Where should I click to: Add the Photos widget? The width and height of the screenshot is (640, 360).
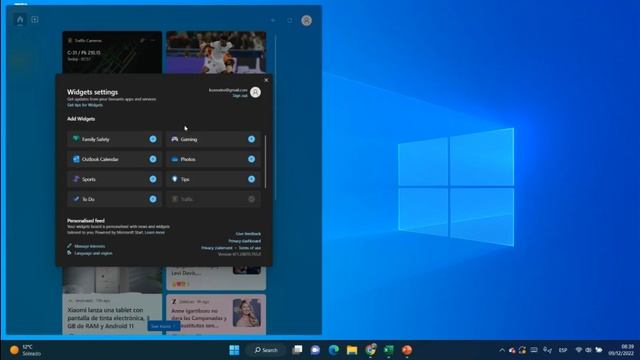tap(251, 159)
